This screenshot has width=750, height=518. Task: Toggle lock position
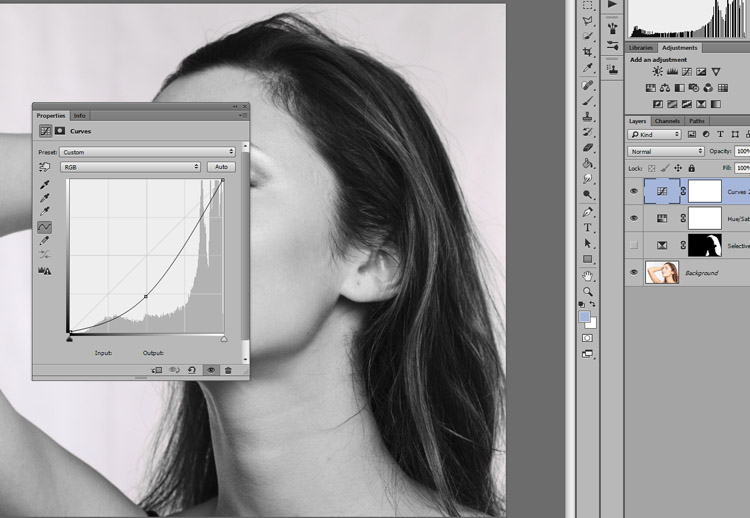pyautogui.click(x=678, y=168)
